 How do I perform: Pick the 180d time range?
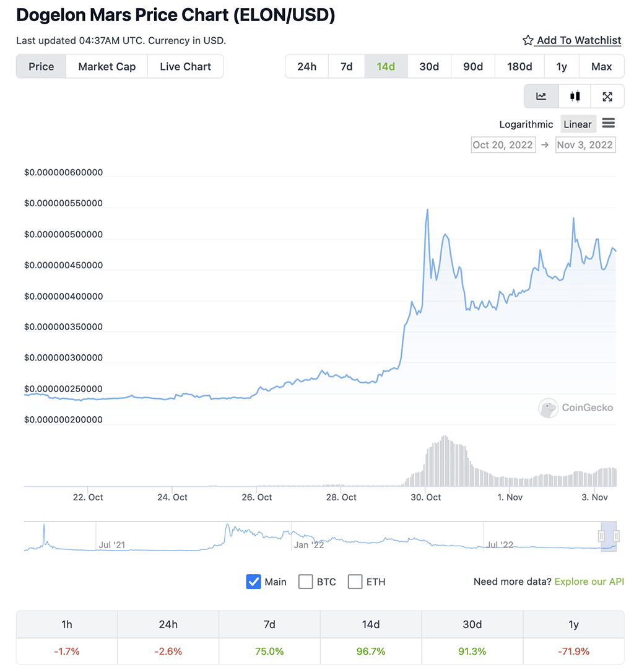[x=519, y=66]
